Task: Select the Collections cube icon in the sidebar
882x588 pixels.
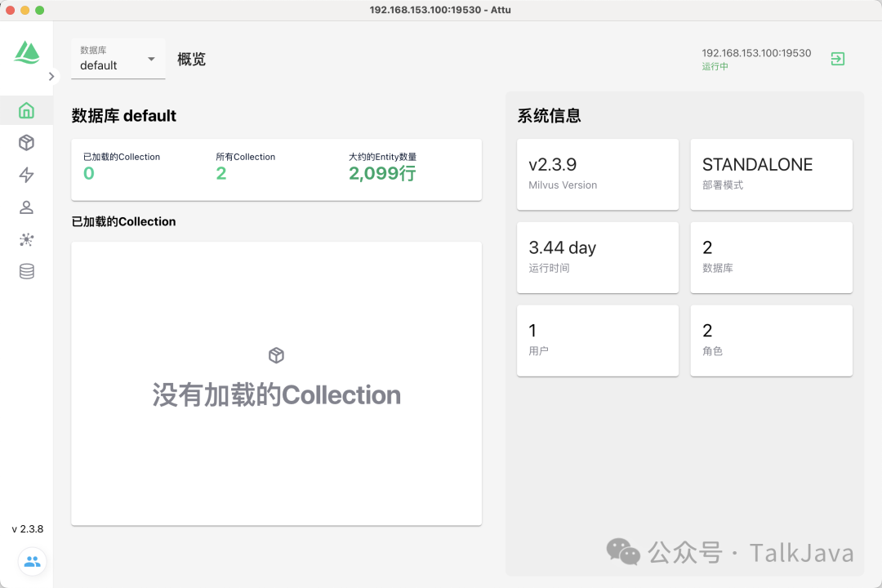Action: [x=26, y=142]
